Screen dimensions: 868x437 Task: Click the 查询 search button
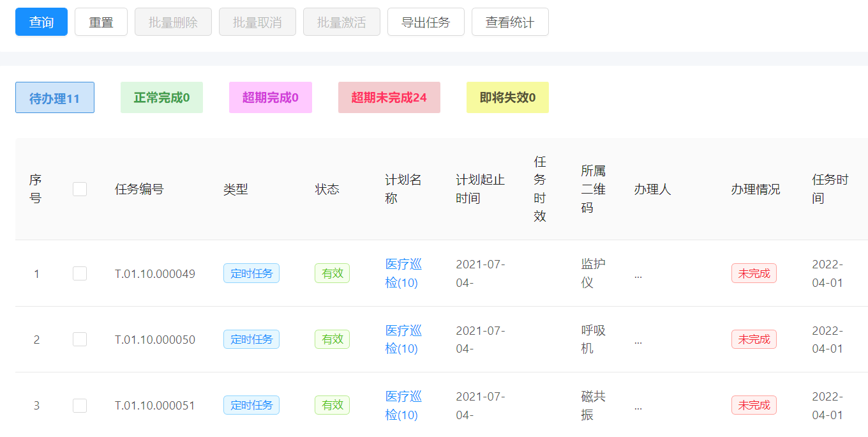click(x=41, y=21)
